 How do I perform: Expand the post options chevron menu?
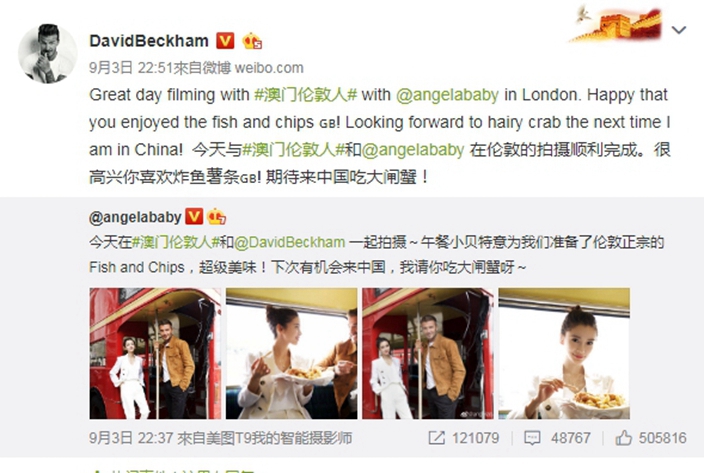point(678,30)
